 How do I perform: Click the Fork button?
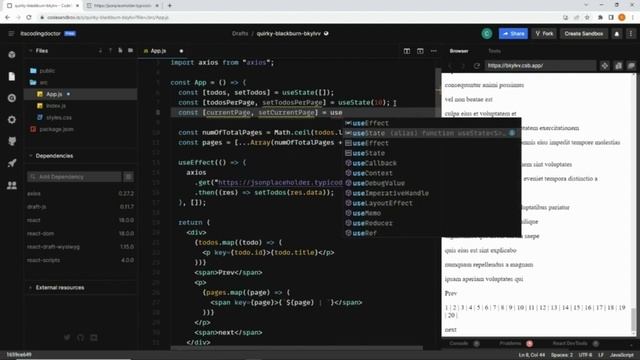[544, 34]
